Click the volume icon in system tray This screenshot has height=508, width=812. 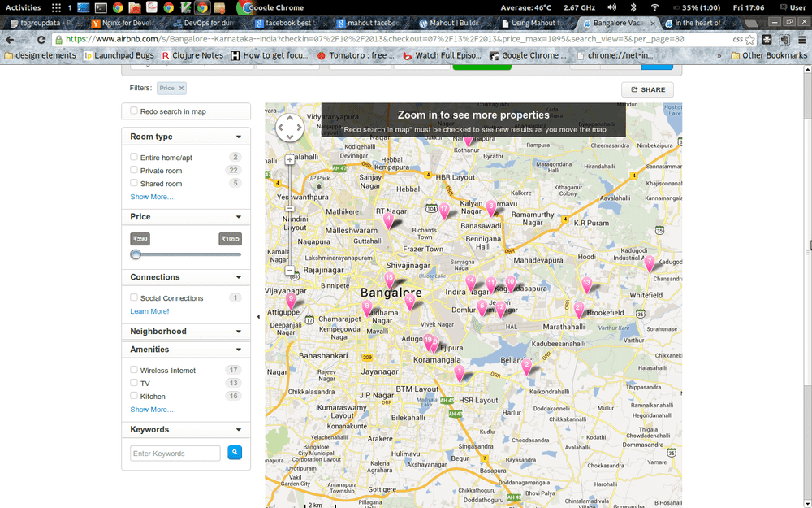611,7
